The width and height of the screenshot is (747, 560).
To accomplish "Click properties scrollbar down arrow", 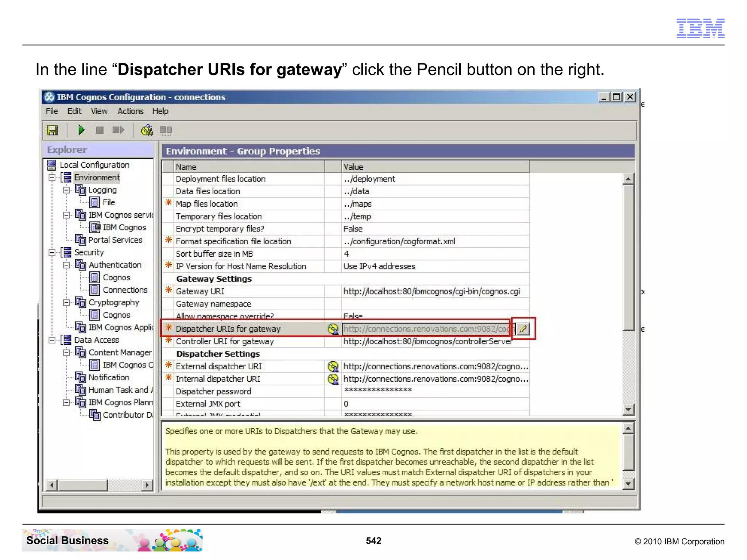I will point(628,409).
